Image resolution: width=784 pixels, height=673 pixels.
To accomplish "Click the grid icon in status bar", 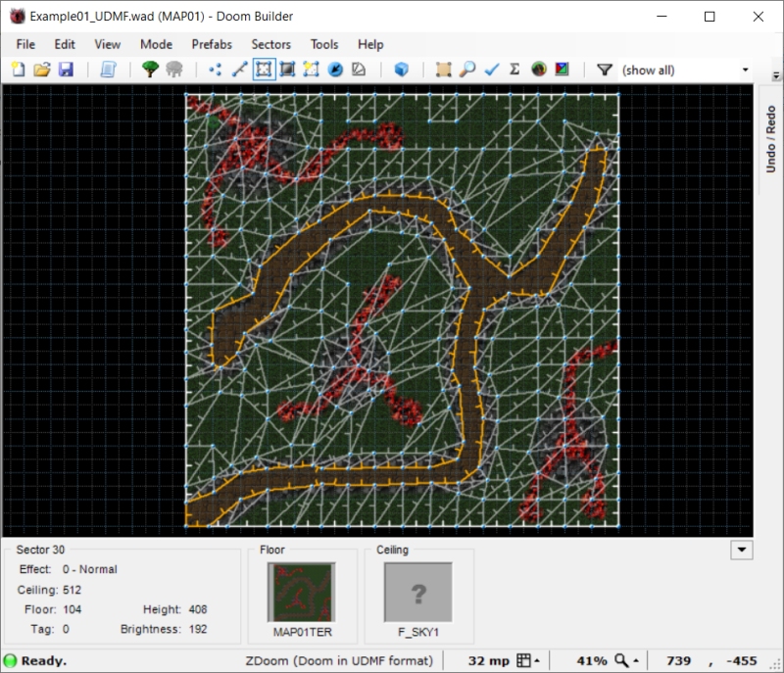I will pyautogui.click(x=523, y=660).
